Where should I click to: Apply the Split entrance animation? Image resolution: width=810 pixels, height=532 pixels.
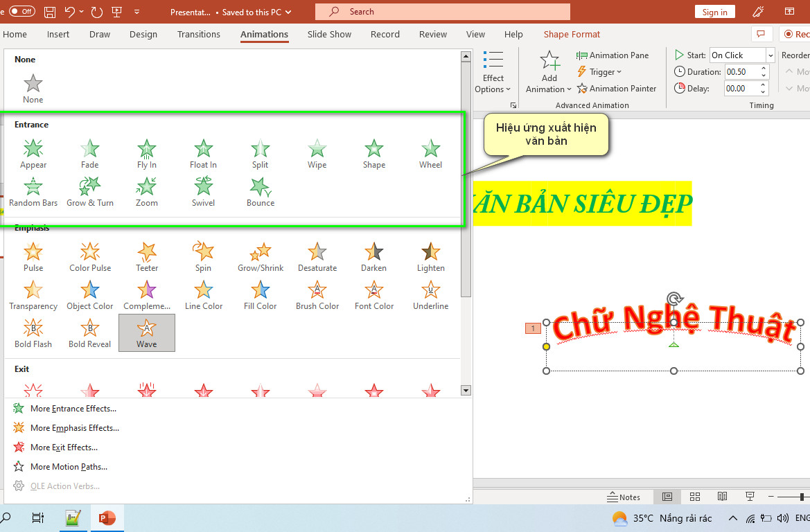261,154
